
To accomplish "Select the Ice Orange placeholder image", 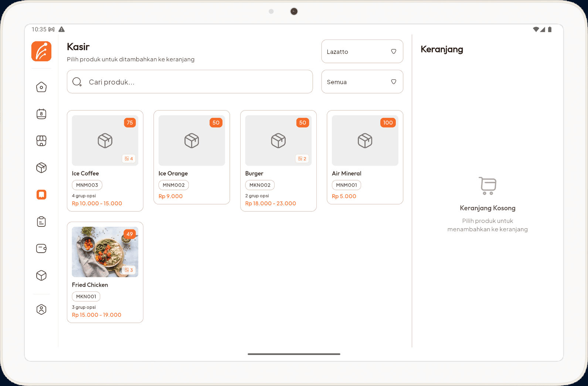I will pos(192,140).
